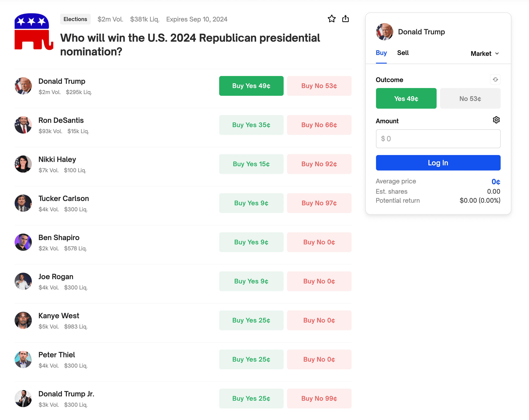This screenshot has width=529, height=420.
Task: Switch to the Buy tab
Action: coord(381,53)
